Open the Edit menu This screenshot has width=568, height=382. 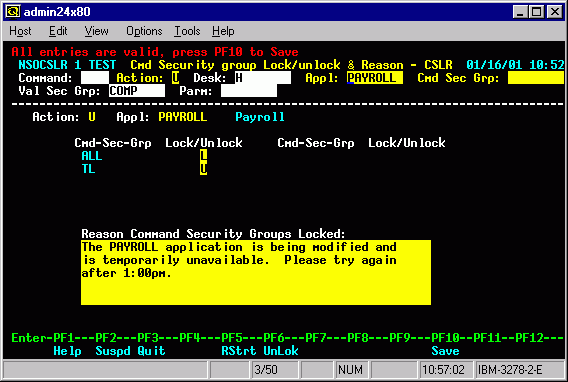pos(58,31)
